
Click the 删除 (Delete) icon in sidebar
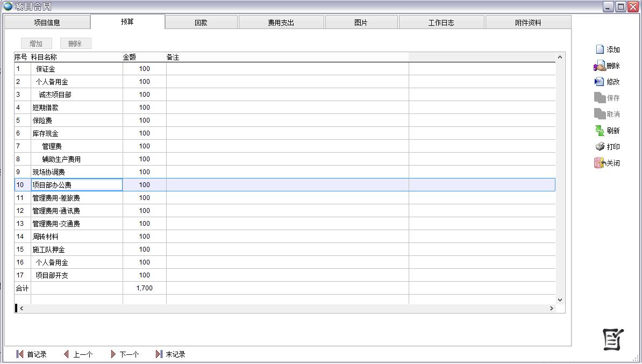point(600,66)
